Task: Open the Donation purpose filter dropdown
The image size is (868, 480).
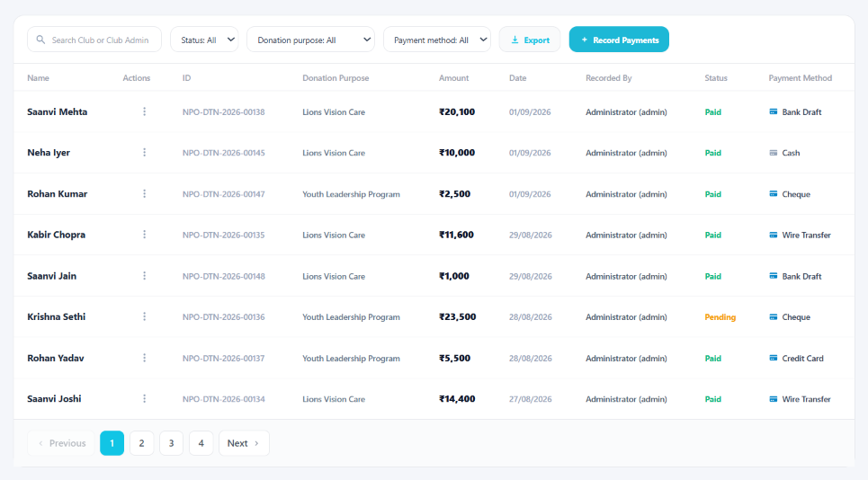Action: pos(310,40)
